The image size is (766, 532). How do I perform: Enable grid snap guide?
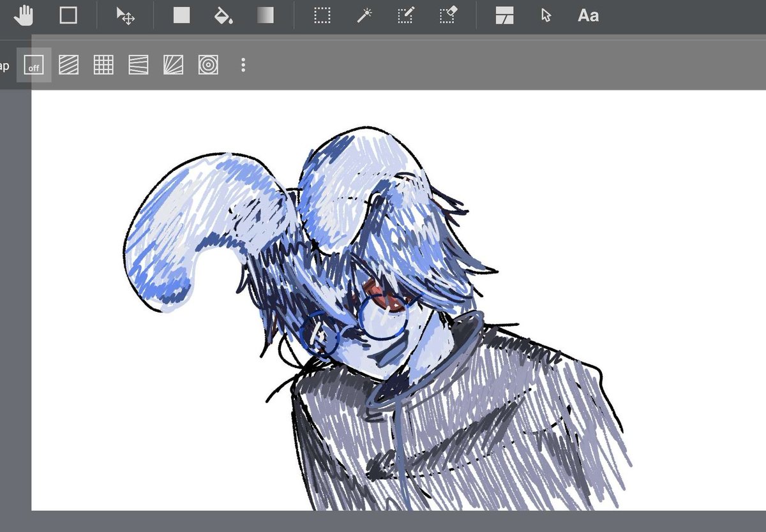(103, 65)
